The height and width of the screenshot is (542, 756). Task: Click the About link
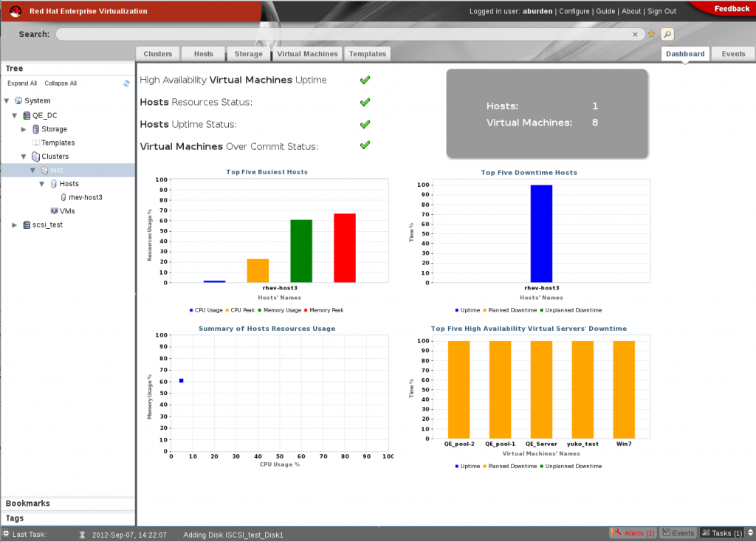[631, 11]
